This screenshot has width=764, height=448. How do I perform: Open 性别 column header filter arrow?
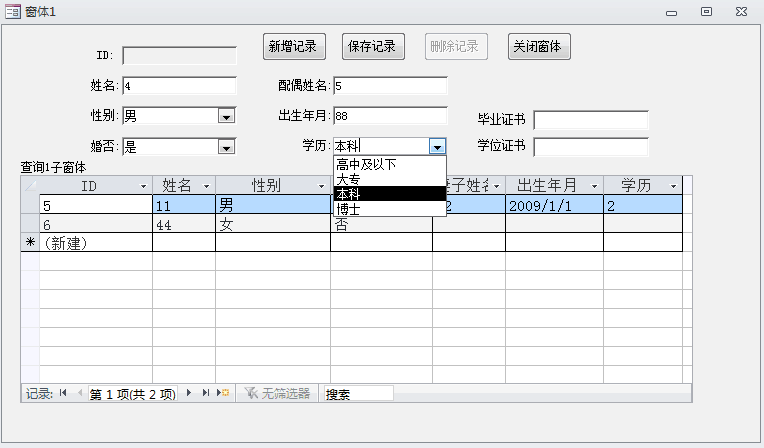(321, 186)
